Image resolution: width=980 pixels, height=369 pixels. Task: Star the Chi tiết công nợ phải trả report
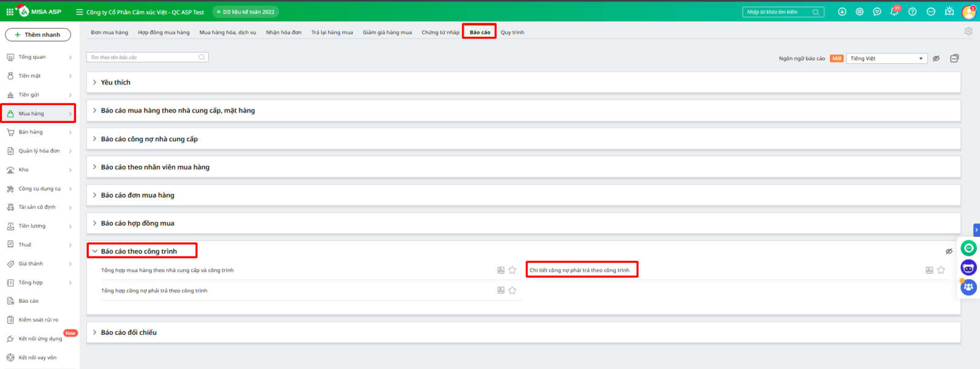(941, 270)
